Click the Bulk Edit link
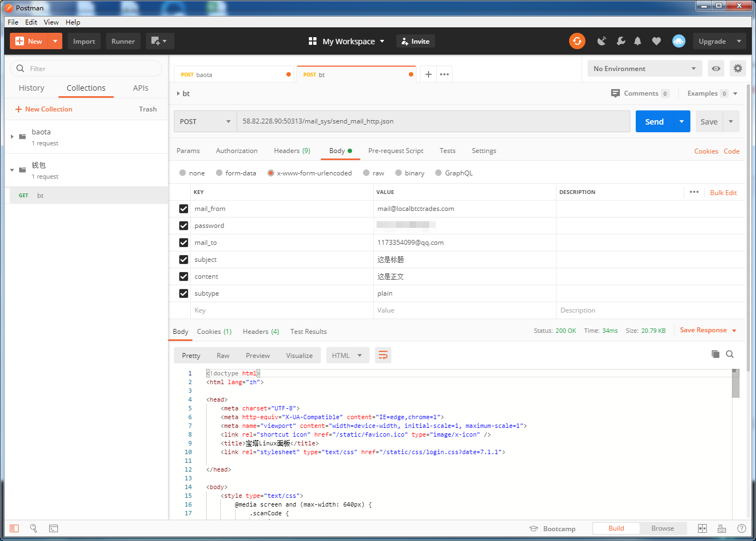 pos(723,192)
